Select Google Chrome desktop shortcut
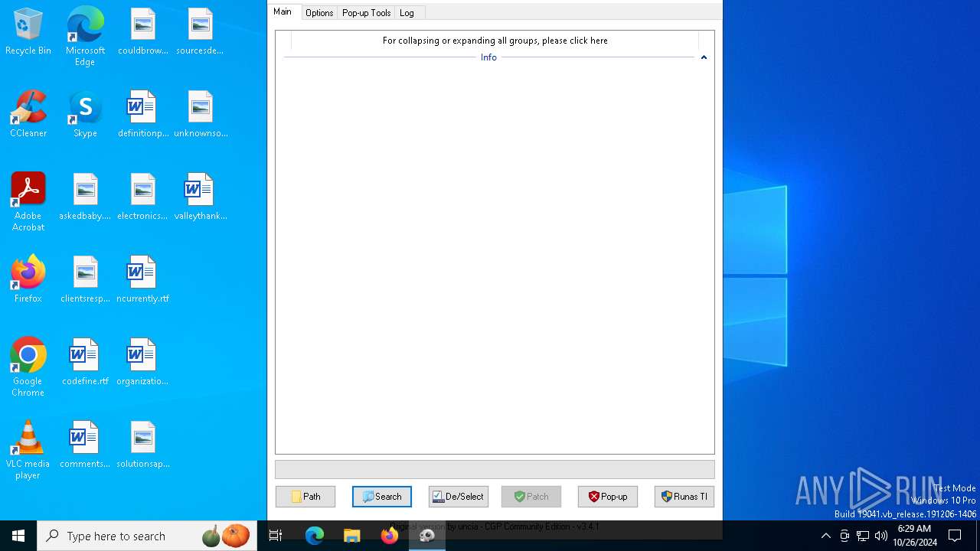This screenshot has height=551, width=980. [x=28, y=367]
